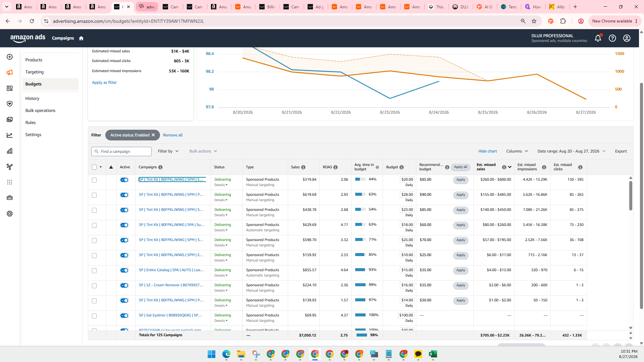The width and height of the screenshot is (644, 362).
Task: Click the campaign table vertical scrollbar
Action: (x=631, y=196)
